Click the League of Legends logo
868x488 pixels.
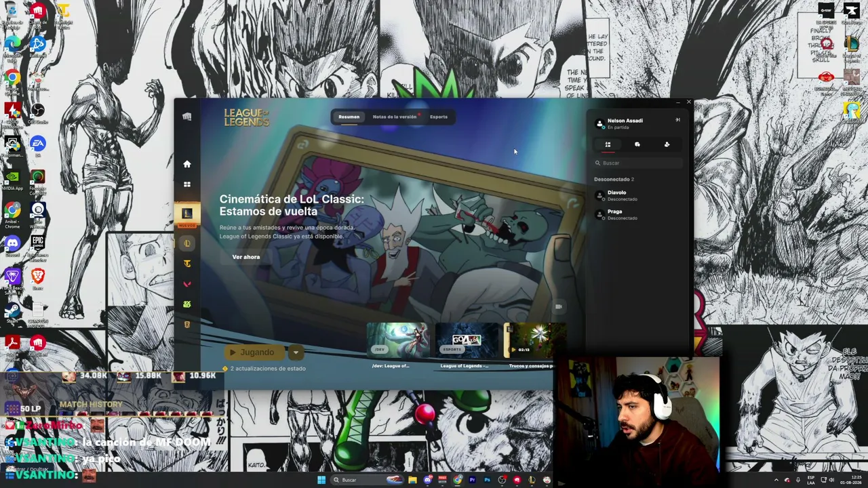pyautogui.click(x=247, y=117)
